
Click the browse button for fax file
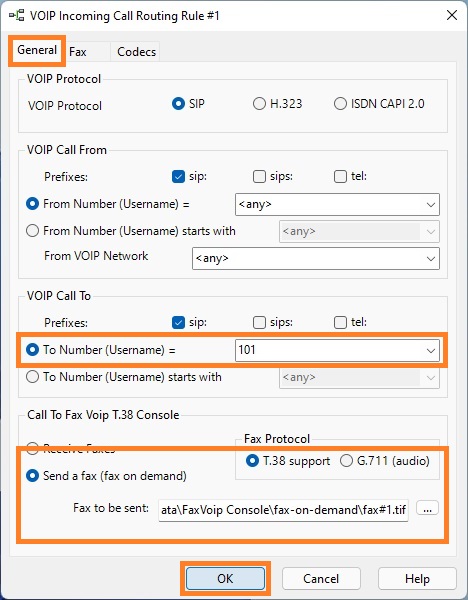pos(427,509)
